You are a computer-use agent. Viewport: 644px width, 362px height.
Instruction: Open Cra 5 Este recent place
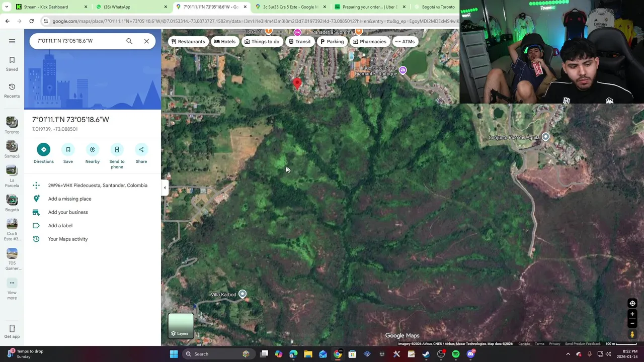(12, 230)
